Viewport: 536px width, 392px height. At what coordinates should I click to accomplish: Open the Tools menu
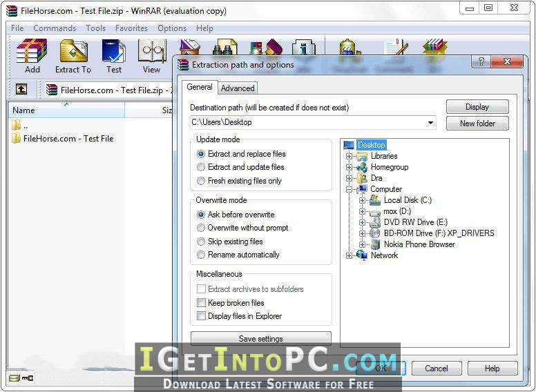coord(96,28)
